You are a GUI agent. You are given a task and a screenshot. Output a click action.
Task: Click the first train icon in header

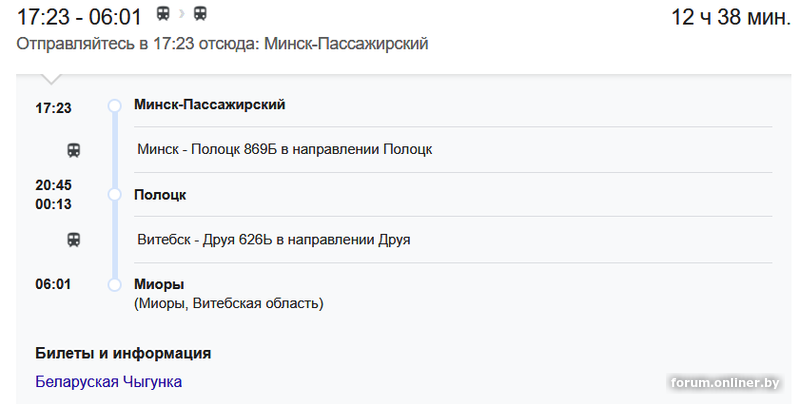point(163,14)
